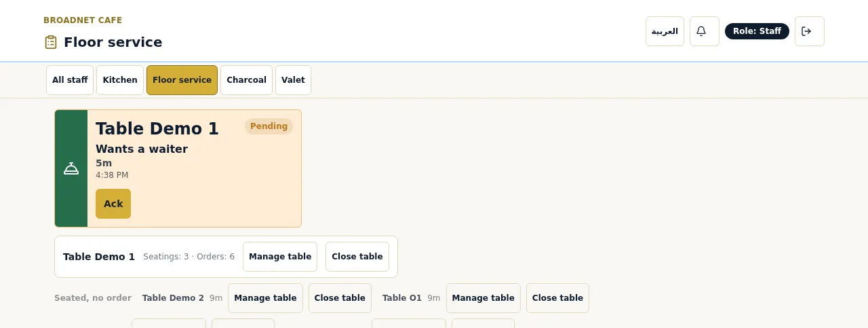Manage table for Table O1
The image size is (868, 328).
[484, 298]
